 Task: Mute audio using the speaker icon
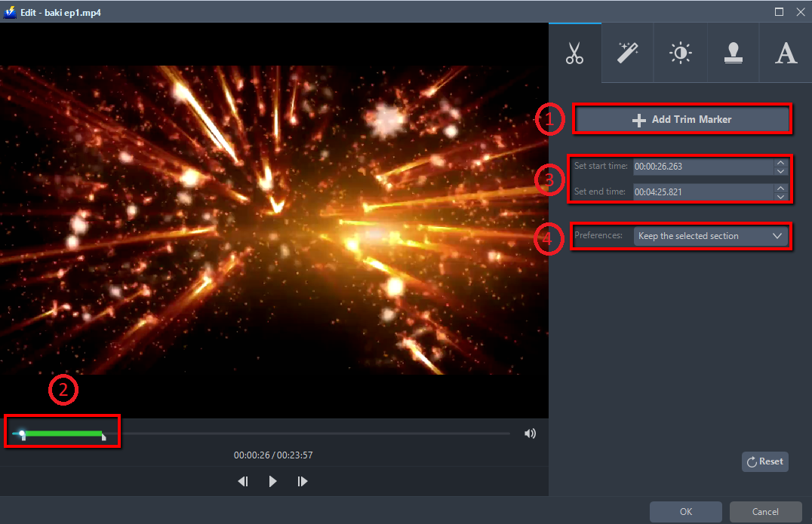(530, 433)
